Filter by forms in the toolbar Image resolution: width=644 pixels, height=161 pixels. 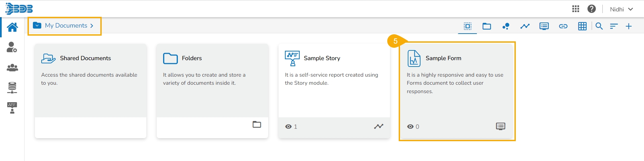pyautogui.click(x=544, y=26)
